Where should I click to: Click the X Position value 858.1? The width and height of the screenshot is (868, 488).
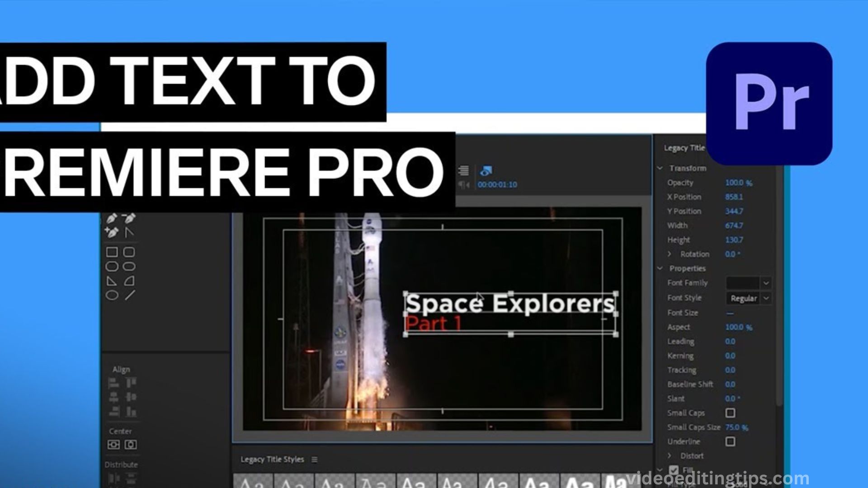point(734,197)
